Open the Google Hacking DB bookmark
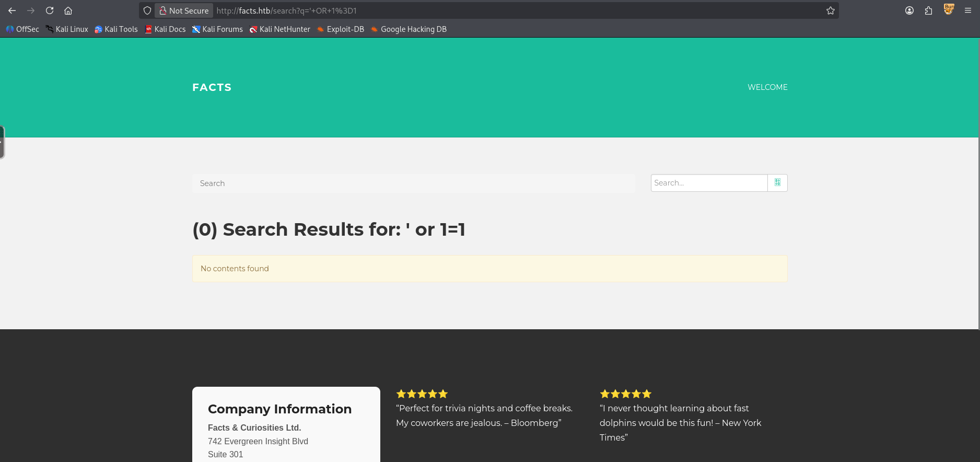Screen dimensions: 980x462 409,29
